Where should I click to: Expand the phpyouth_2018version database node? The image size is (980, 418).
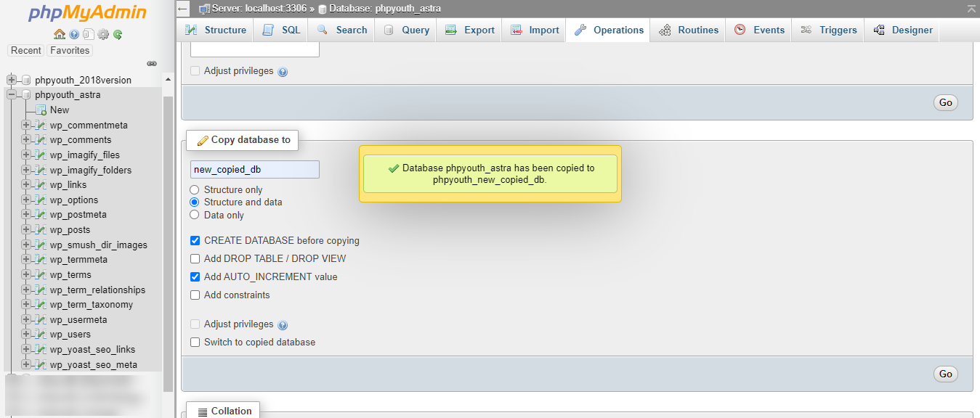11,80
